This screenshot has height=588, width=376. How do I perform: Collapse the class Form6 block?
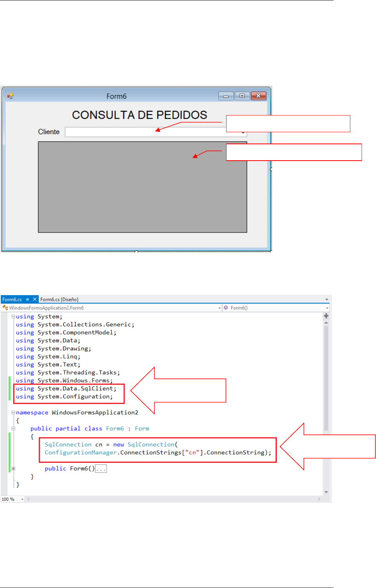click(x=13, y=429)
